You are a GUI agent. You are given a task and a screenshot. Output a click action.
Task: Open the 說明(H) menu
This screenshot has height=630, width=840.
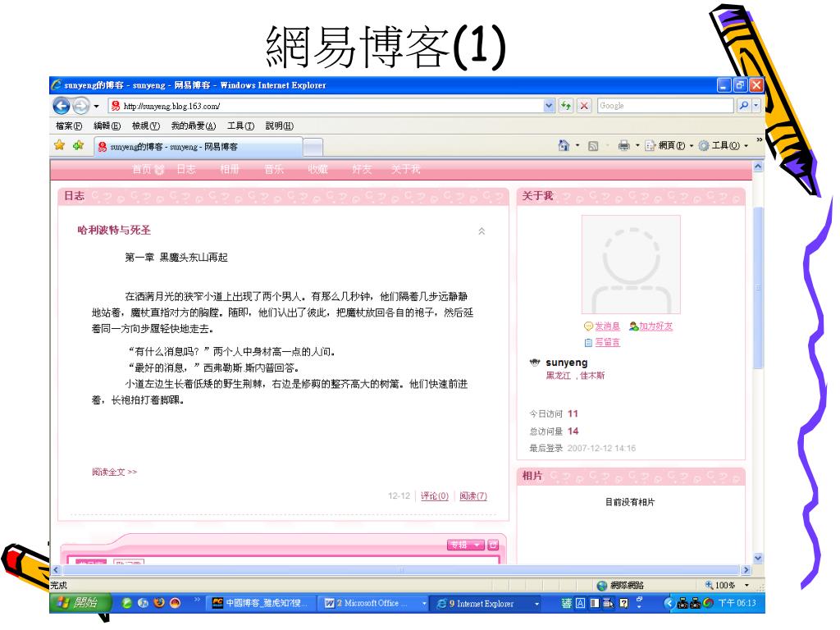pyautogui.click(x=280, y=126)
